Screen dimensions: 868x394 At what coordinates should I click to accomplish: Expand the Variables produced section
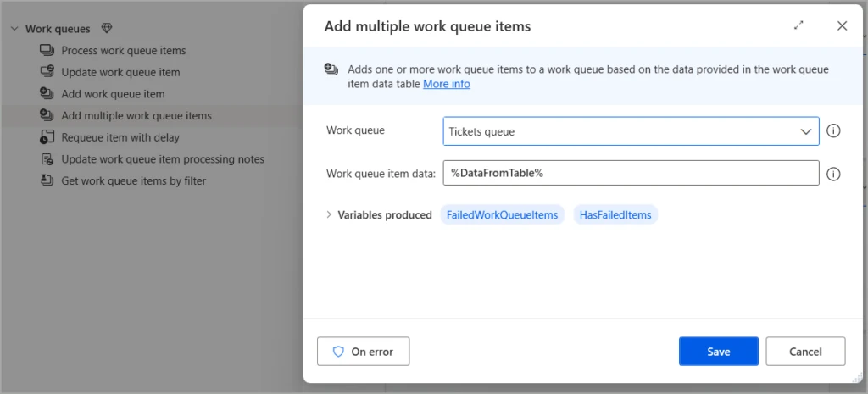point(329,215)
